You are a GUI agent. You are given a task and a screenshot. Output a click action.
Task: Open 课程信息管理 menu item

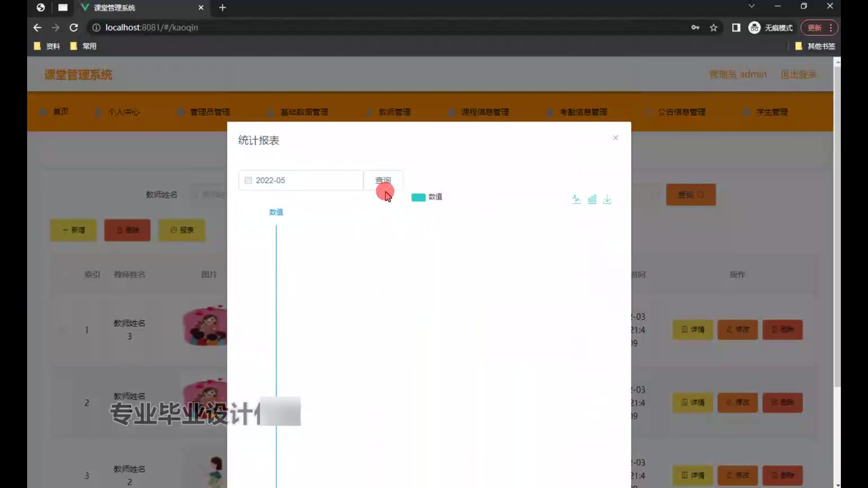[x=479, y=112]
